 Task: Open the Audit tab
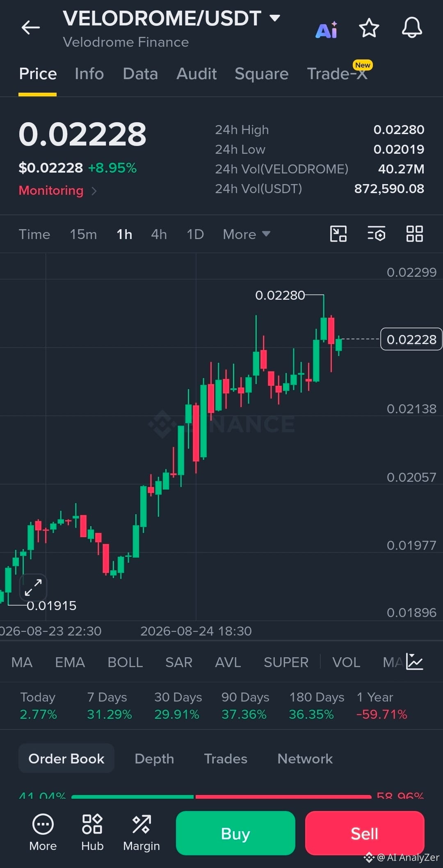click(196, 74)
